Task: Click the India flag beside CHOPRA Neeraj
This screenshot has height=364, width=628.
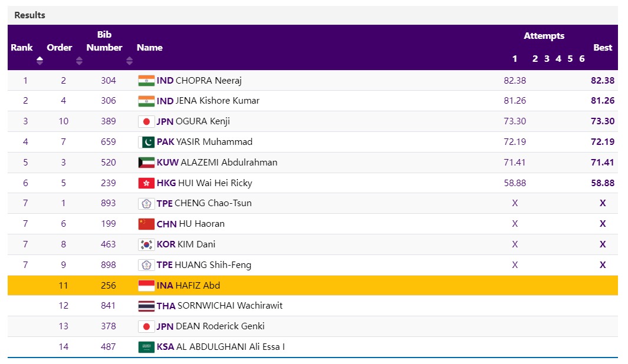Action: tap(146, 81)
